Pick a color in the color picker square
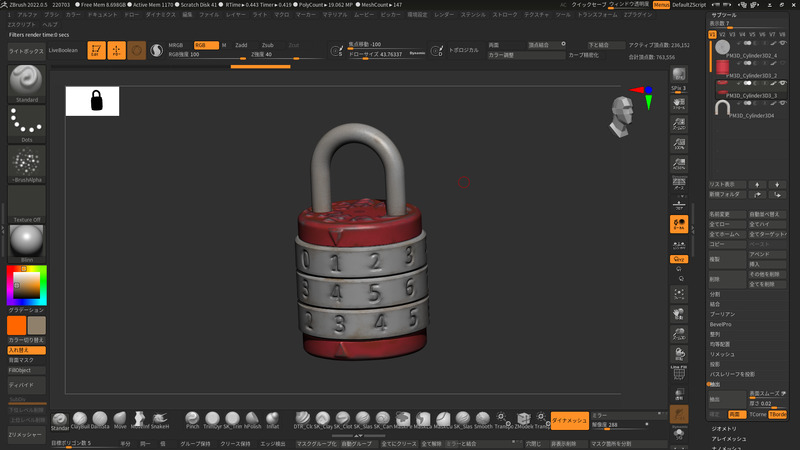Viewport: 800px width, 450px height. pyautogui.click(x=27, y=285)
